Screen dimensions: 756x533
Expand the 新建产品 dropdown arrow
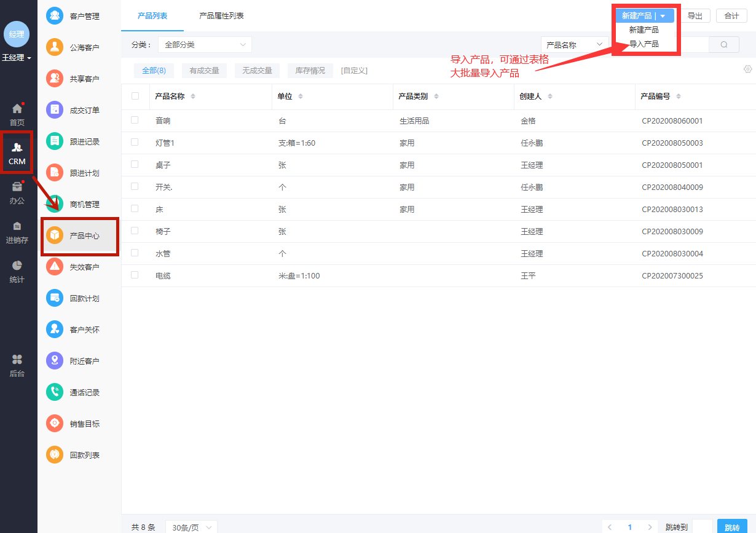[663, 16]
